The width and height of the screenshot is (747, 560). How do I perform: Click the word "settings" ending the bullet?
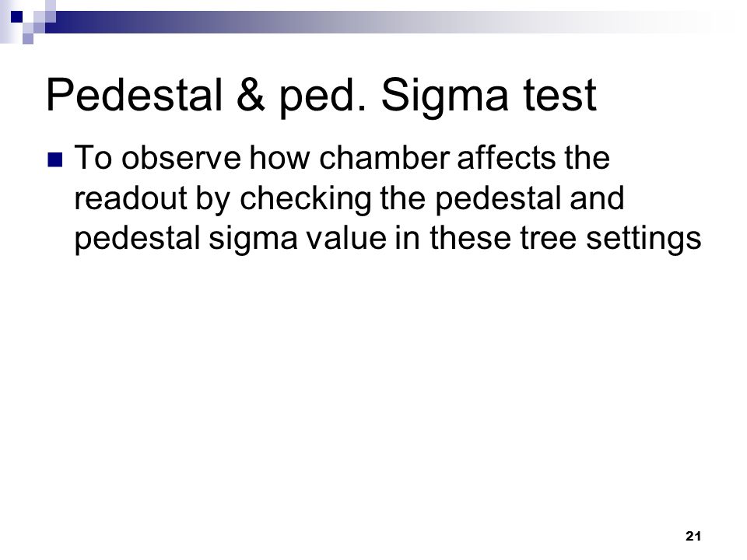point(644,240)
